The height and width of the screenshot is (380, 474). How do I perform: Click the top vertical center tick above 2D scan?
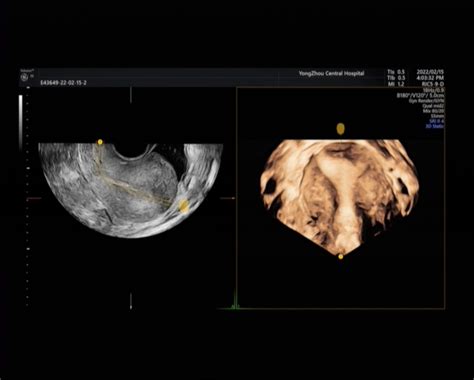coord(131,95)
